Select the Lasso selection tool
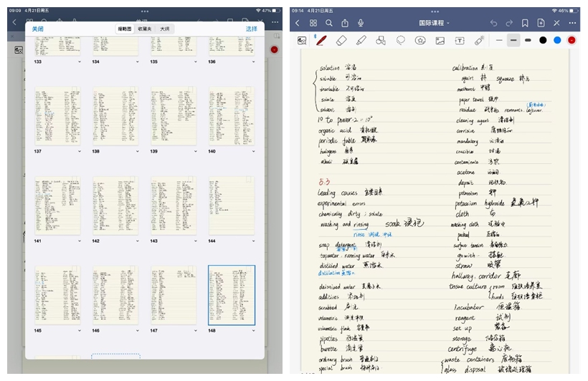 401,40
